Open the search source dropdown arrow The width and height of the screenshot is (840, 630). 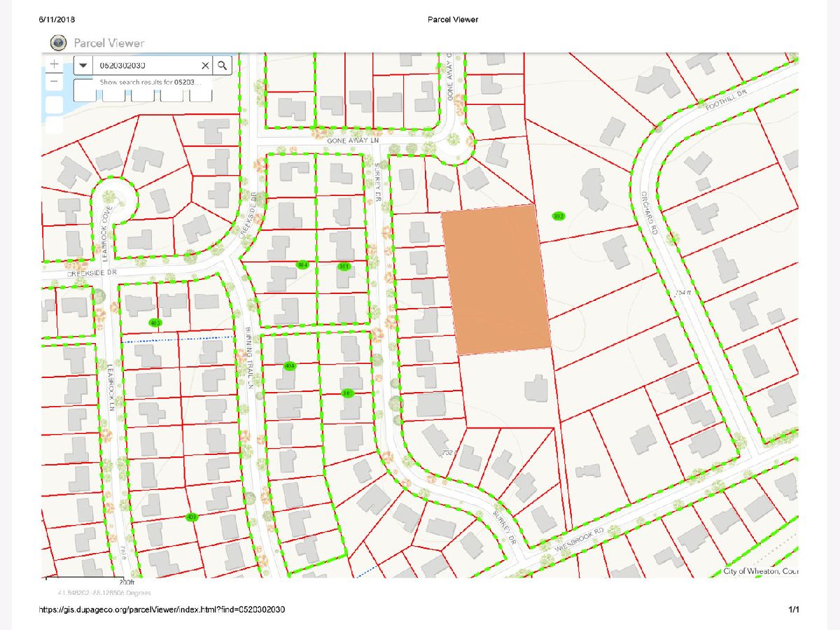pyautogui.click(x=83, y=65)
